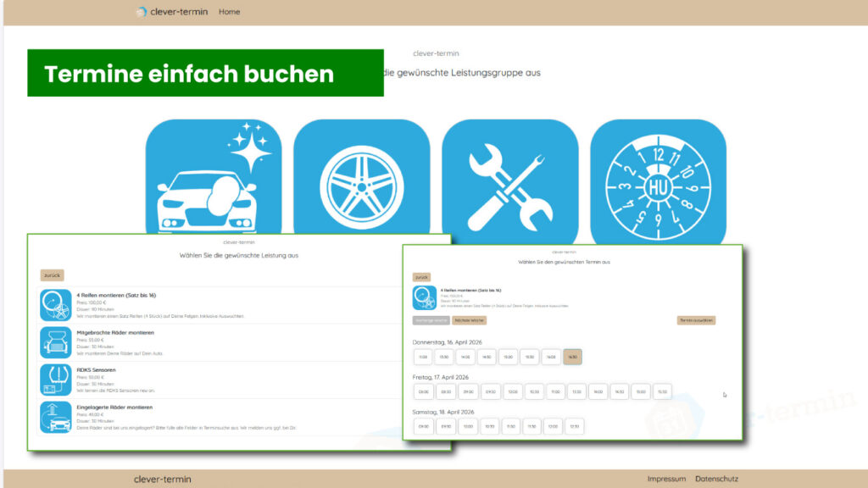Click the wrench and screwdriver repair icon
This screenshot has height=488, width=868.
(510, 178)
